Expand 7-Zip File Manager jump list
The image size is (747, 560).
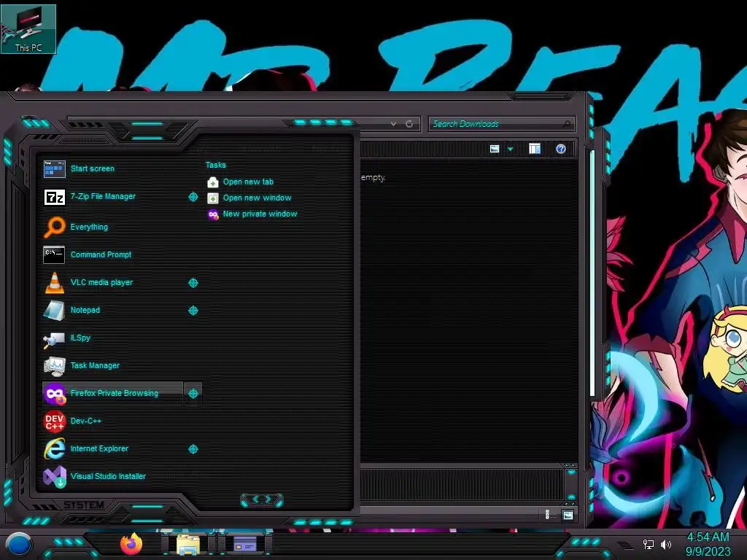point(193,197)
